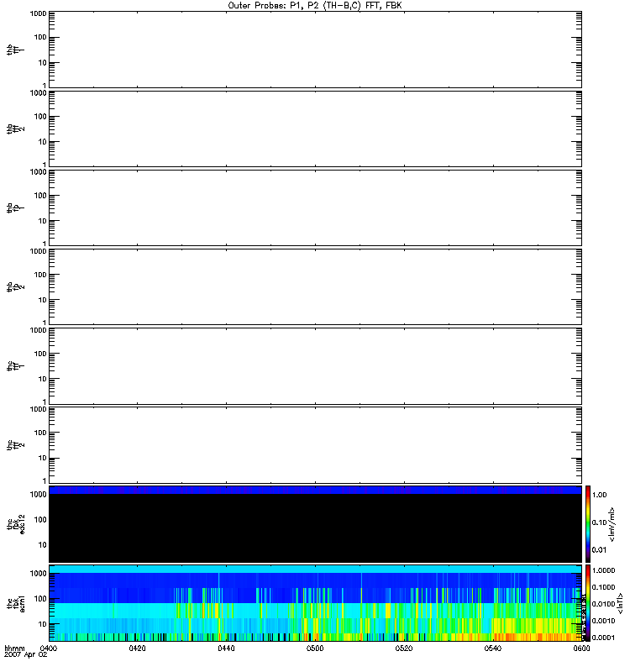Viewport: 630px width, 672px height.
Task: Click the 'thb fff 1' panel label
Action: click(15, 50)
